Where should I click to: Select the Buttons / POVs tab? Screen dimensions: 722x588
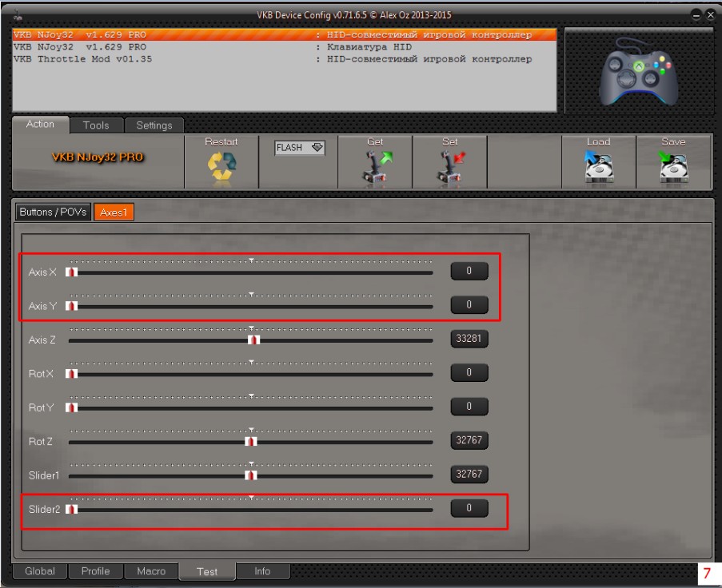pos(53,212)
